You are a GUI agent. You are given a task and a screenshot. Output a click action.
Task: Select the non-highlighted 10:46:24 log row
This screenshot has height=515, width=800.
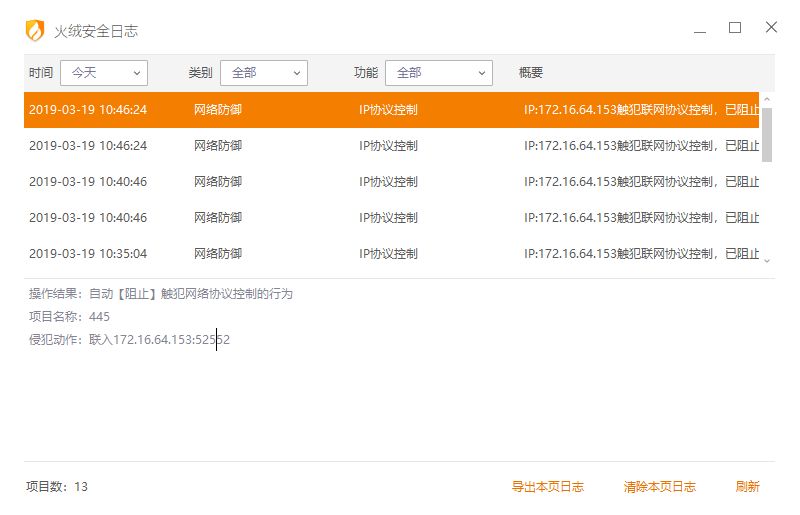pos(390,146)
